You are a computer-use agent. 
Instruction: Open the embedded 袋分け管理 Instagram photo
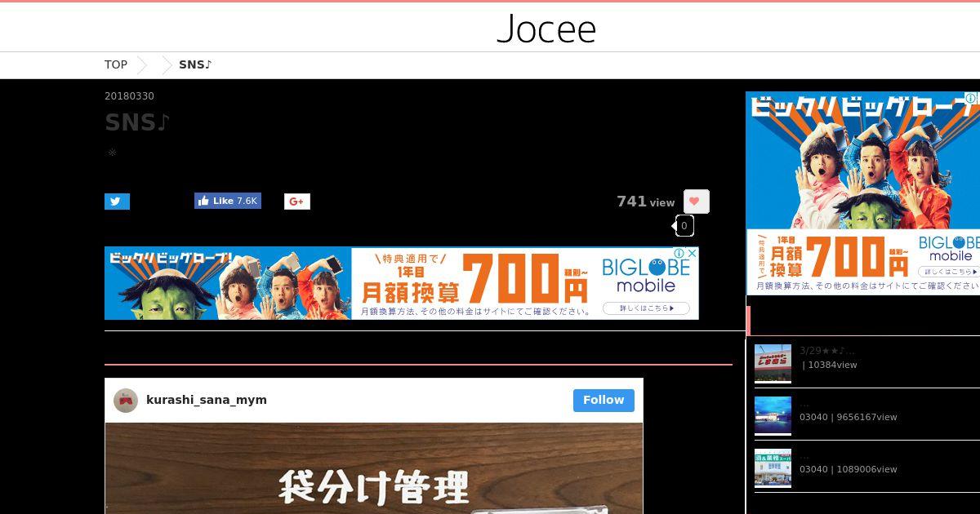click(374, 468)
